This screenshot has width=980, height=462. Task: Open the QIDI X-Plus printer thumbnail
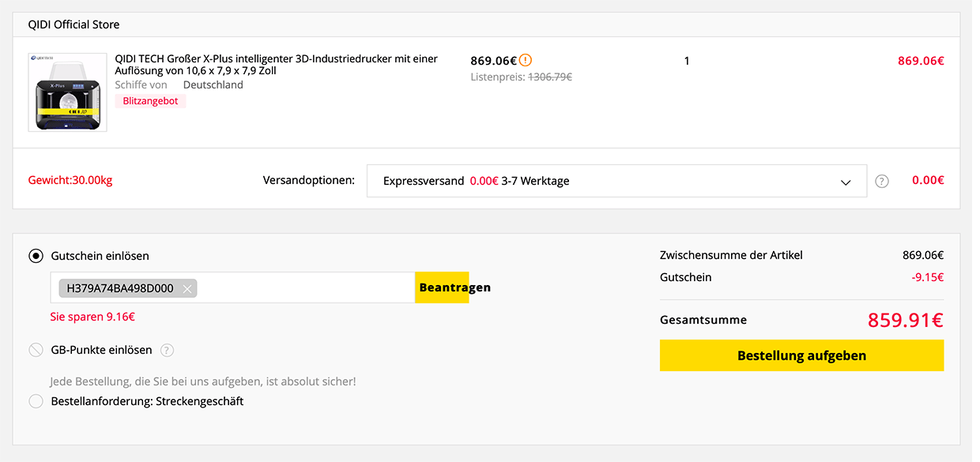coord(67,92)
